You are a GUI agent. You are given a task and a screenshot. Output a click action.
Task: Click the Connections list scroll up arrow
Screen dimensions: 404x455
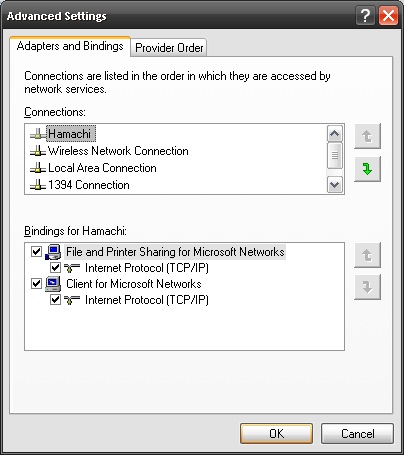click(x=335, y=134)
